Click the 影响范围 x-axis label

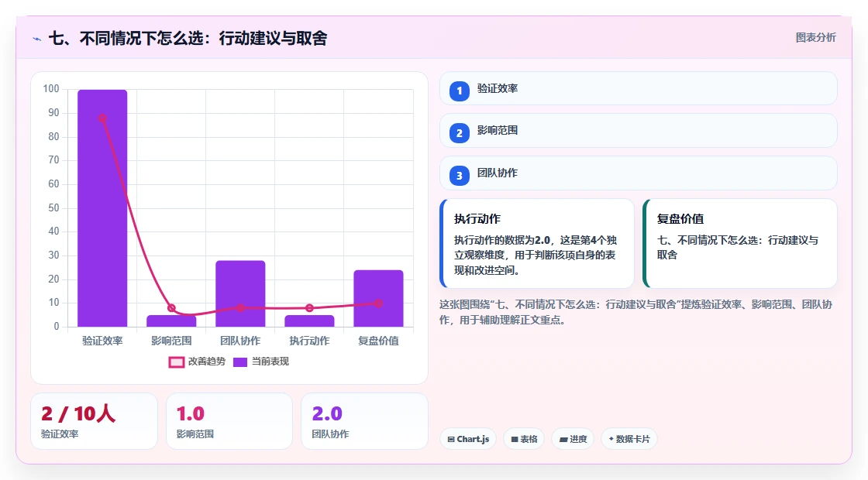pyautogui.click(x=171, y=341)
